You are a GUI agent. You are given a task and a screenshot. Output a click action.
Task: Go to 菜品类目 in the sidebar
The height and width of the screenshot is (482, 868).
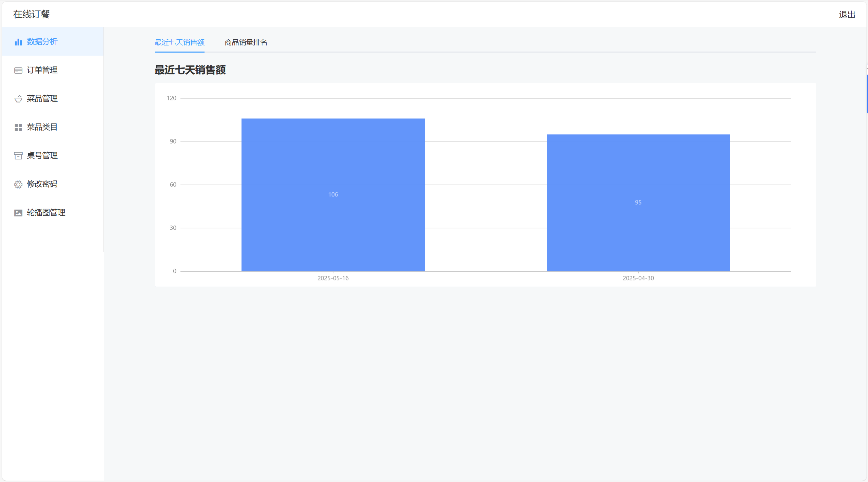point(42,127)
